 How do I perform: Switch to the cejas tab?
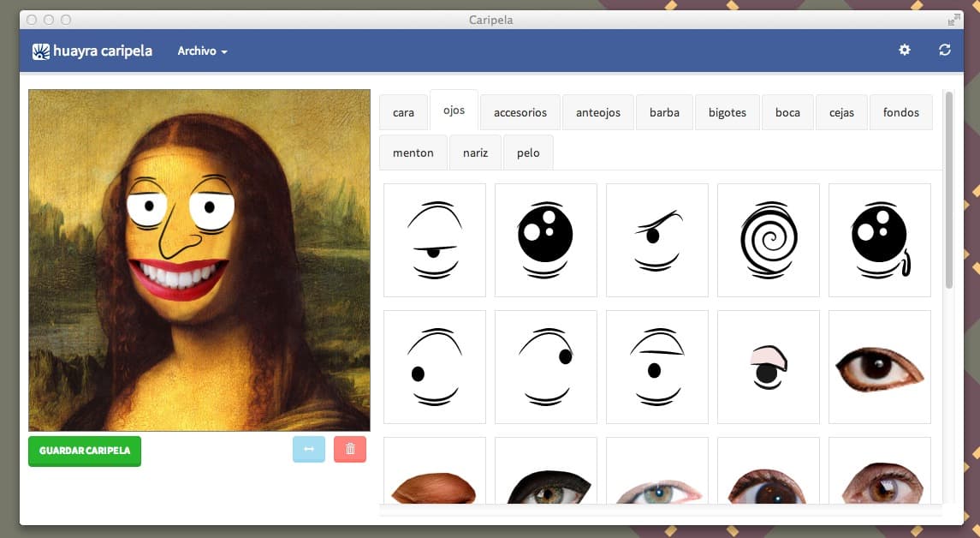pyautogui.click(x=841, y=112)
